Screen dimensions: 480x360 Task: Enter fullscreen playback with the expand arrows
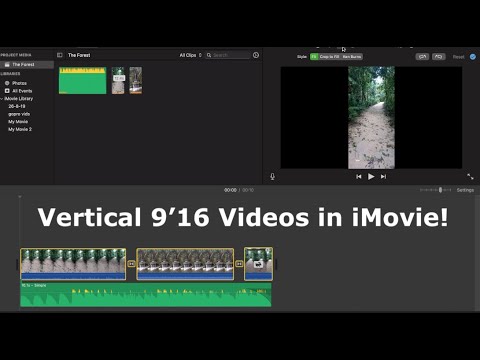[x=470, y=176]
